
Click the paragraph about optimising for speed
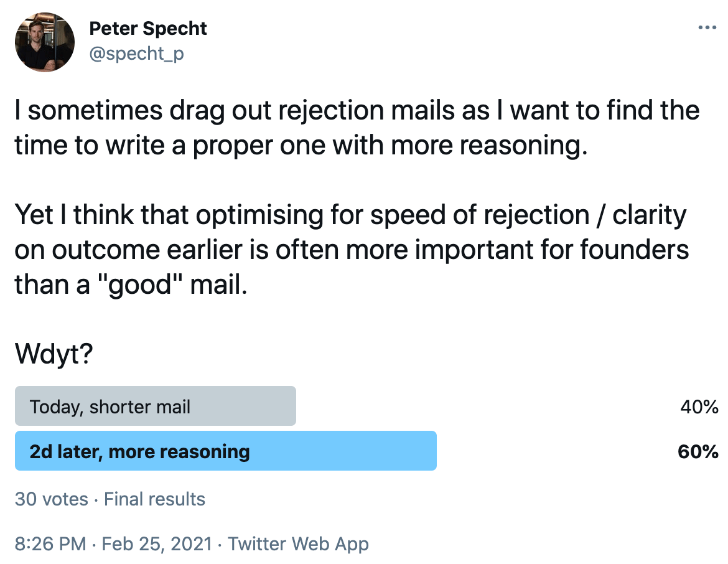[352, 250]
